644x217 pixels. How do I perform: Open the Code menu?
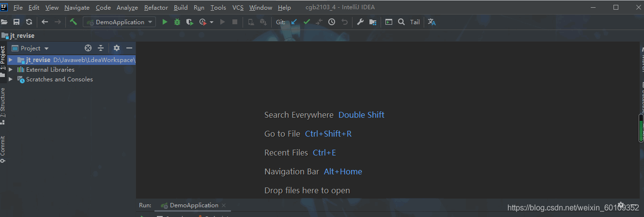103,8
